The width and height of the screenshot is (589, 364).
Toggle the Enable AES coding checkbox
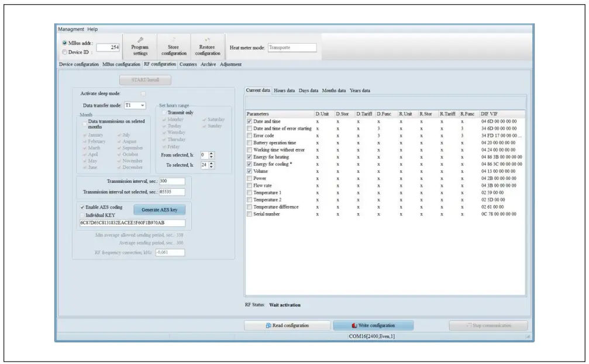(82, 207)
